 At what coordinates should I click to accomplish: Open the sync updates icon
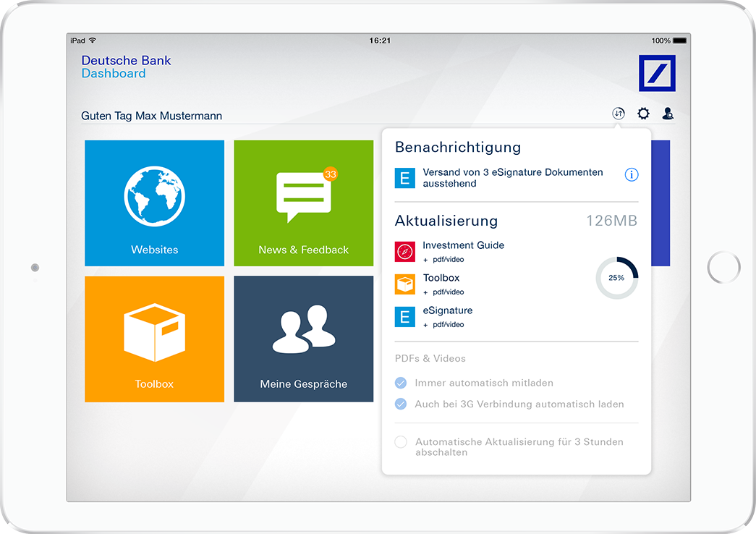(618, 114)
